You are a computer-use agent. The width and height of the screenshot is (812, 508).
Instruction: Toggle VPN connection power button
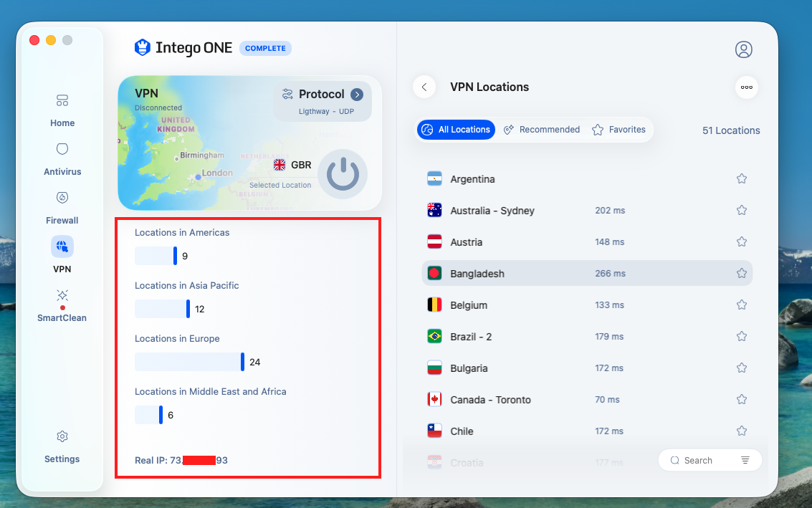(x=343, y=174)
